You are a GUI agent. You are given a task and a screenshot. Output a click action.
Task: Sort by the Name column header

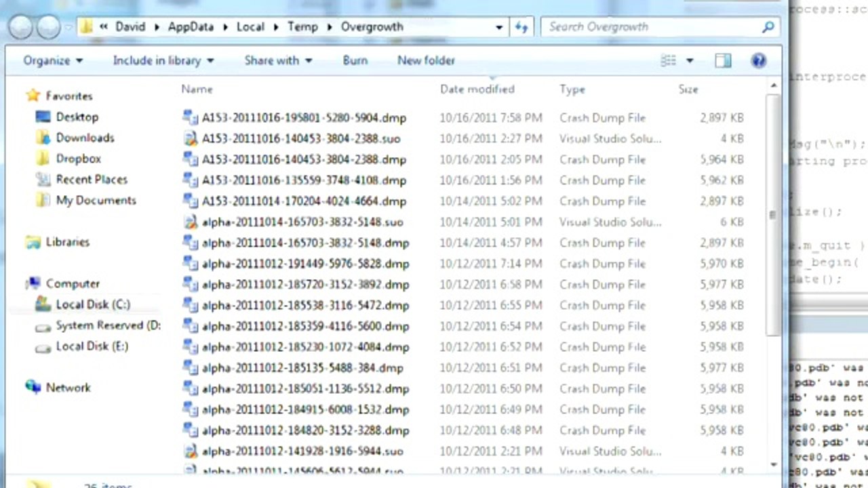pos(197,89)
